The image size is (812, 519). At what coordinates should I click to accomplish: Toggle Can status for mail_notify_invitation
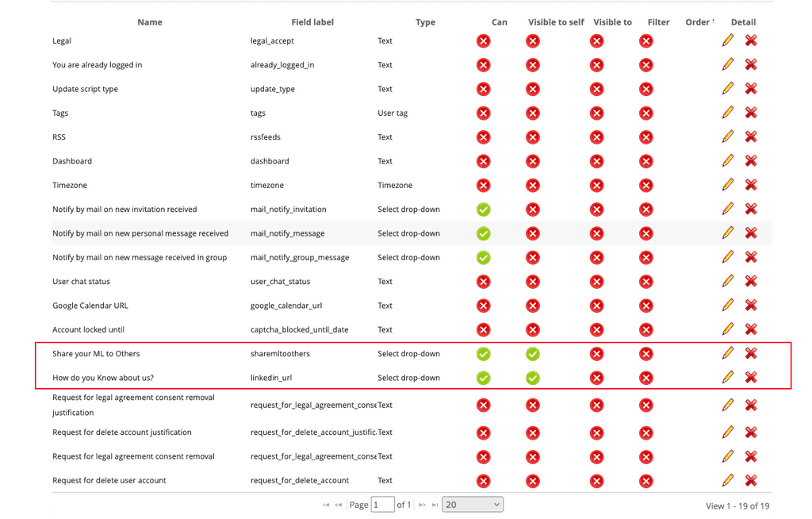point(483,210)
